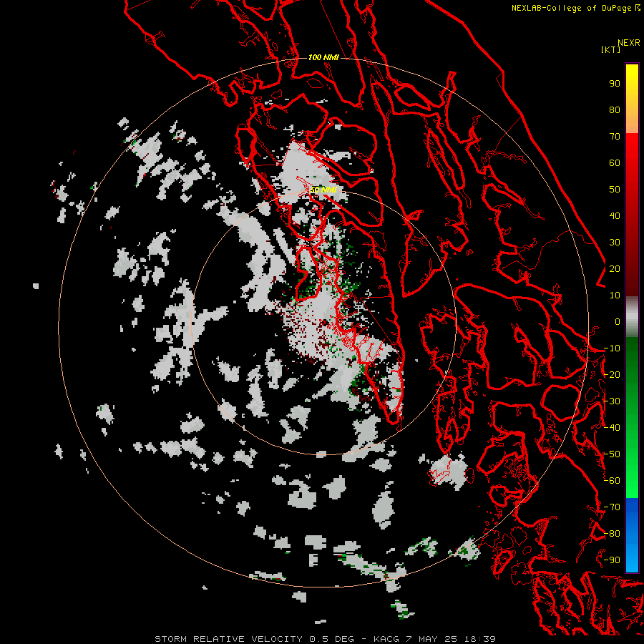Pick the gray zero-velocity segment of color bar
The height and width of the screenshot is (644, 644).
pos(632,317)
